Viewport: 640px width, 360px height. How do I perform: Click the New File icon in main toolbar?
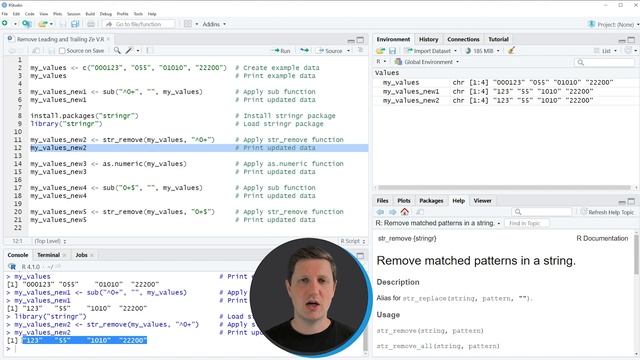coord(5,24)
